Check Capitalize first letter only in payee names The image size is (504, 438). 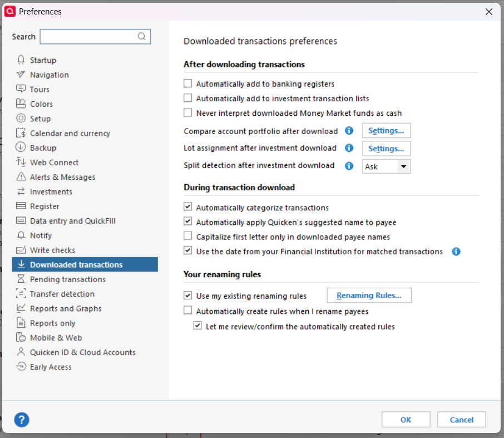coord(187,236)
